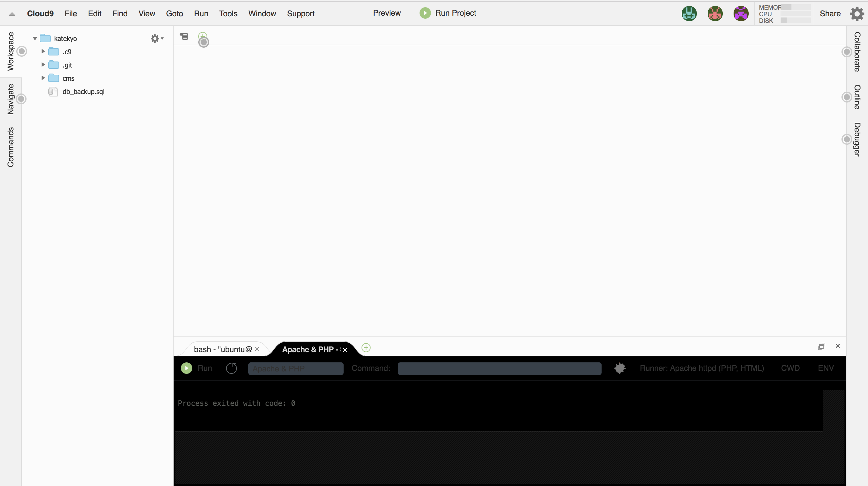This screenshot has width=868, height=486.
Task: Open the CWD selector
Action: (790, 368)
